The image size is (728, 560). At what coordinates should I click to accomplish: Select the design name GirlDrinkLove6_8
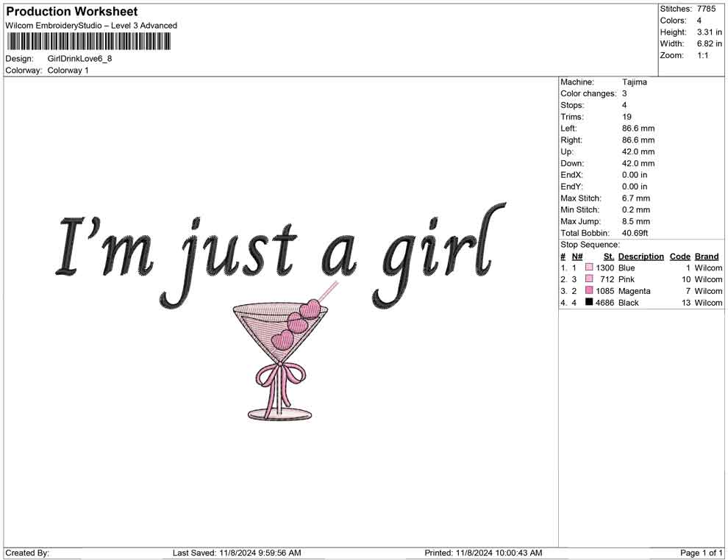79,59
